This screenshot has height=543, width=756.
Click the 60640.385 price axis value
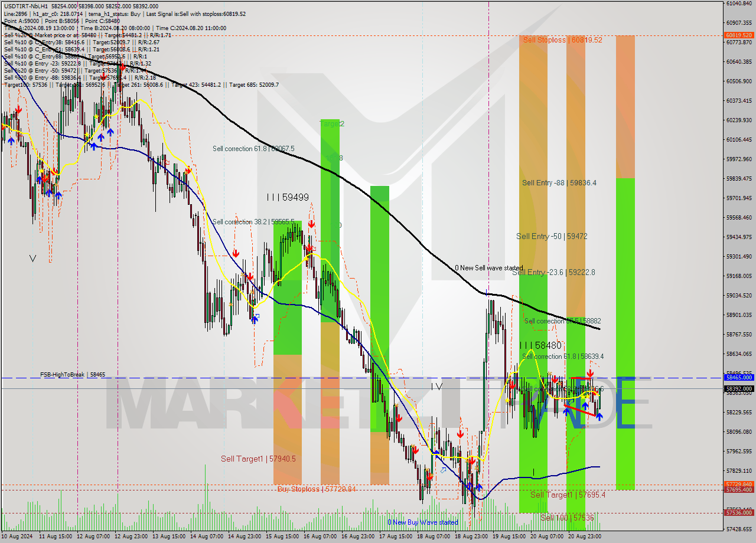pos(739,61)
